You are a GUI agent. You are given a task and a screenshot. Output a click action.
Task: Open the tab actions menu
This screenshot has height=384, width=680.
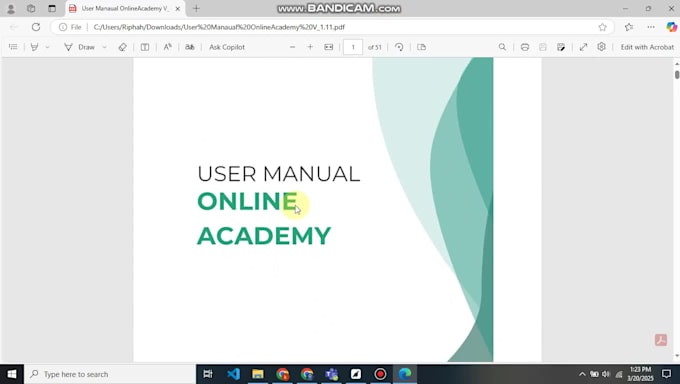(x=52, y=8)
